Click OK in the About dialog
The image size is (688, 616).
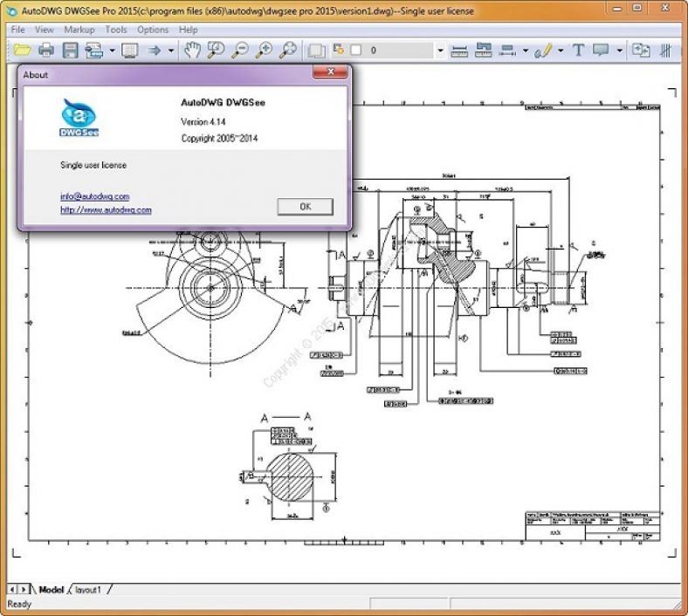(306, 207)
